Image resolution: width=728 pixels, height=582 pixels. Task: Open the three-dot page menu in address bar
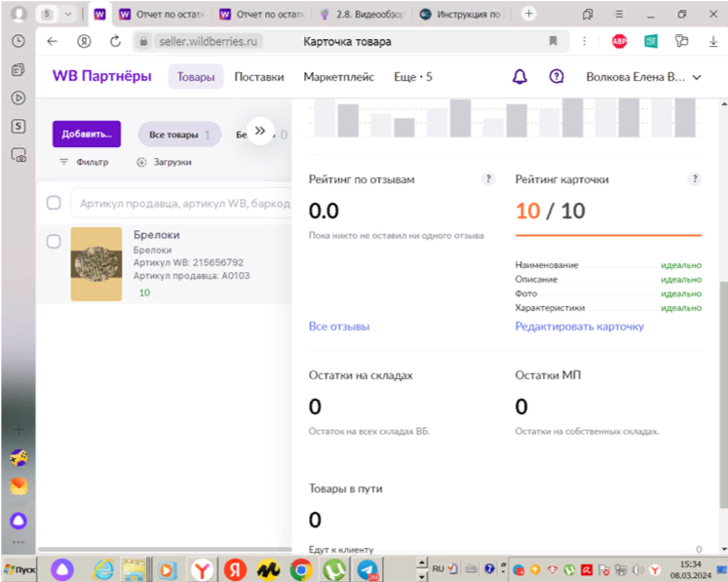[x=584, y=41]
